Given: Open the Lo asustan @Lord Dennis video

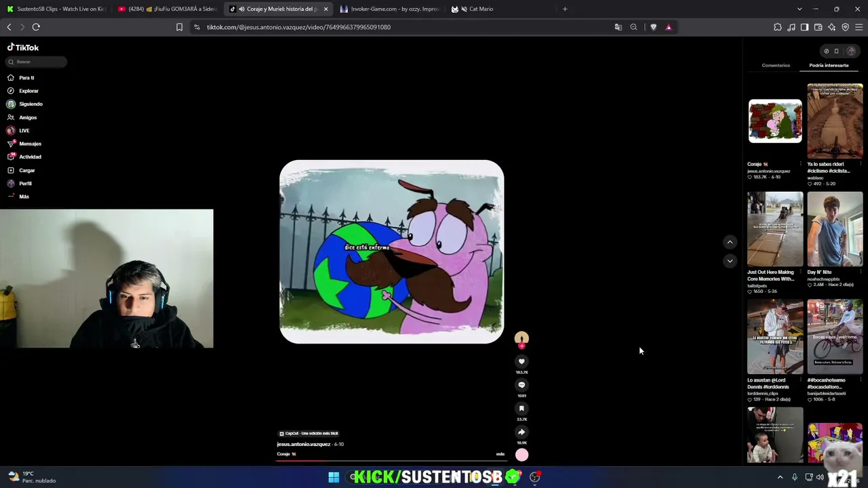Looking at the screenshot, I should tap(775, 337).
